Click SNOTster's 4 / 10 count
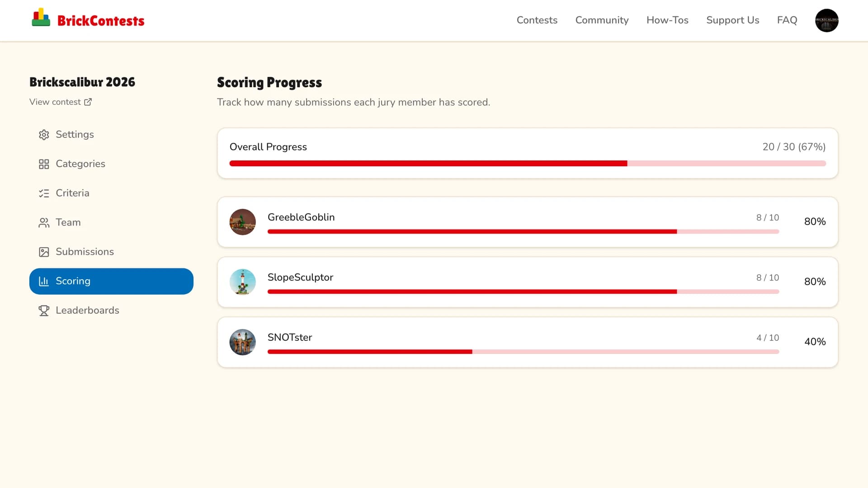This screenshot has width=868, height=488. click(x=768, y=338)
